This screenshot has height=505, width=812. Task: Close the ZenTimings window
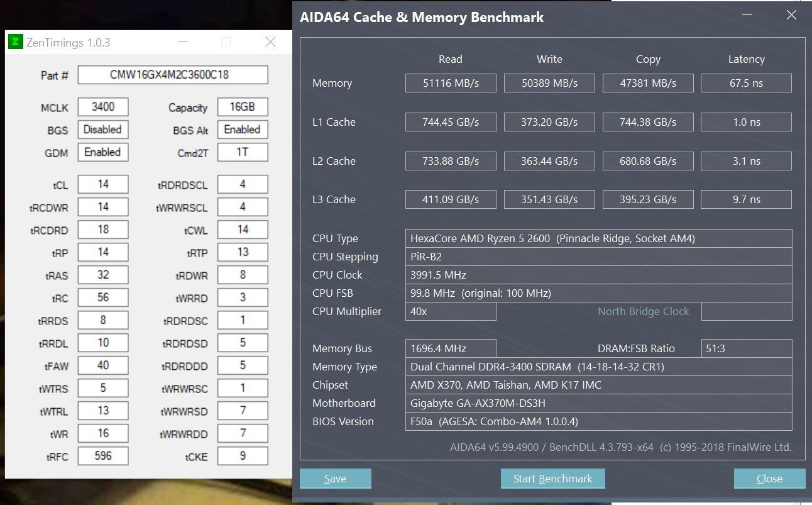click(270, 42)
